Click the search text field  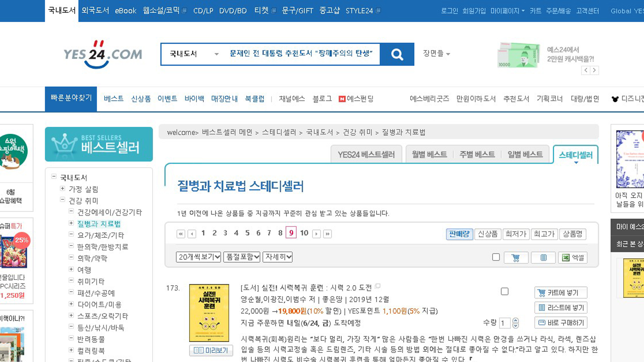click(x=302, y=54)
